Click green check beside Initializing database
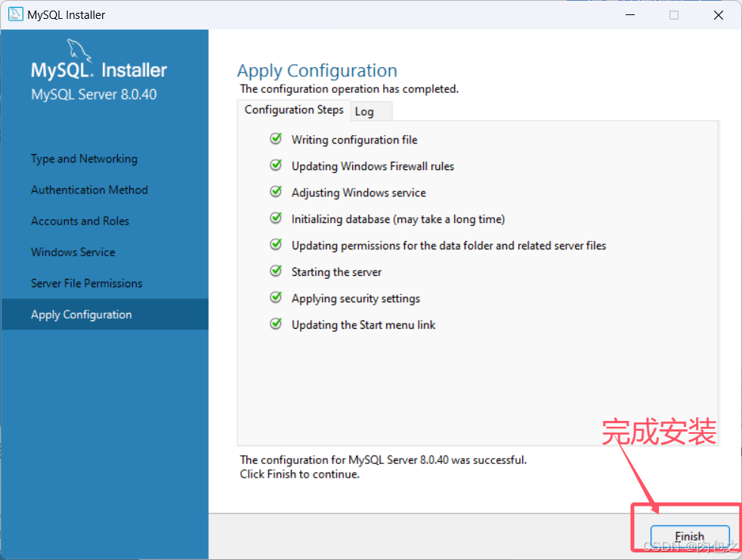This screenshot has height=560, width=742. [x=276, y=218]
